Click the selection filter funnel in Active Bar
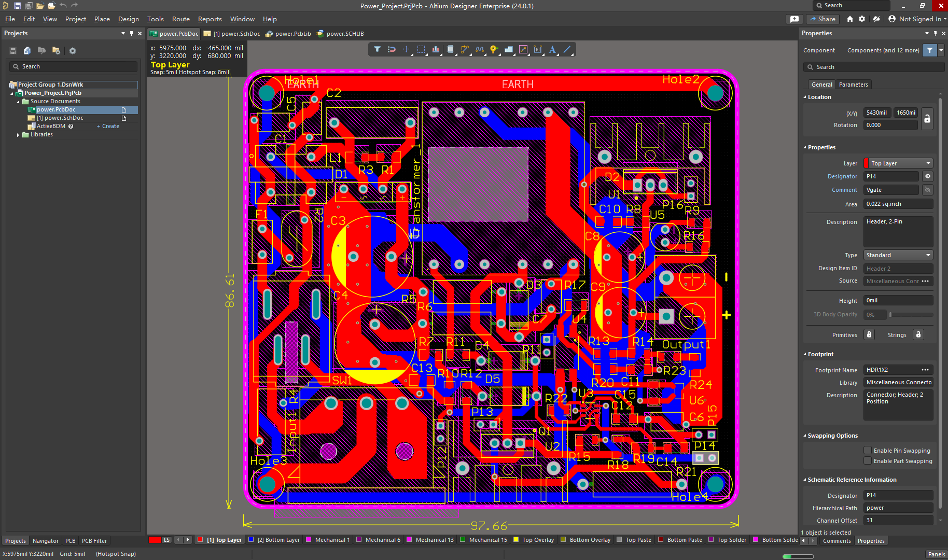Screen dimensions: 948x560 tap(377, 50)
